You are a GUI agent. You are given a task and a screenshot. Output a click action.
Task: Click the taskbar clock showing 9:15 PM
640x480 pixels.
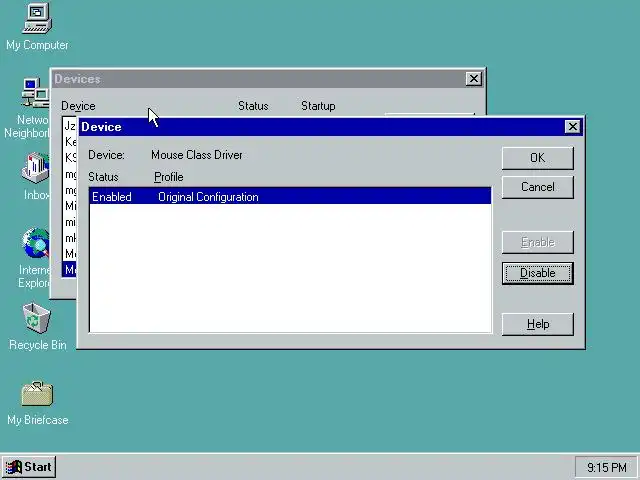point(607,467)
